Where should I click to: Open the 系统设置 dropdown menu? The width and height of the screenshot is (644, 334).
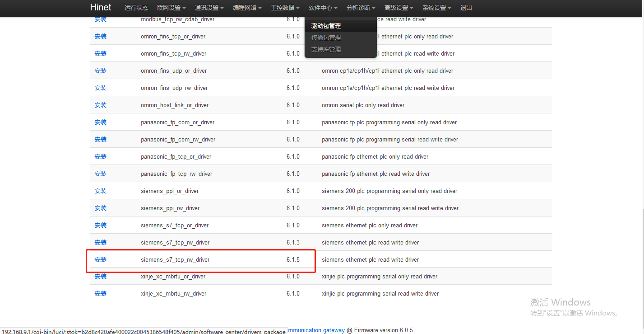pyautogui.click(x=436, y=8)
